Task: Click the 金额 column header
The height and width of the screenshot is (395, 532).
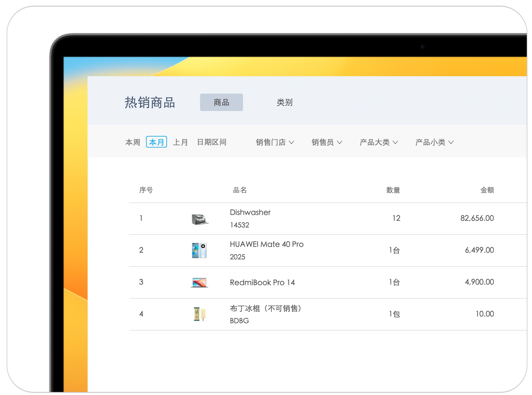Action: pyautogui.click(x=487, y=190)
